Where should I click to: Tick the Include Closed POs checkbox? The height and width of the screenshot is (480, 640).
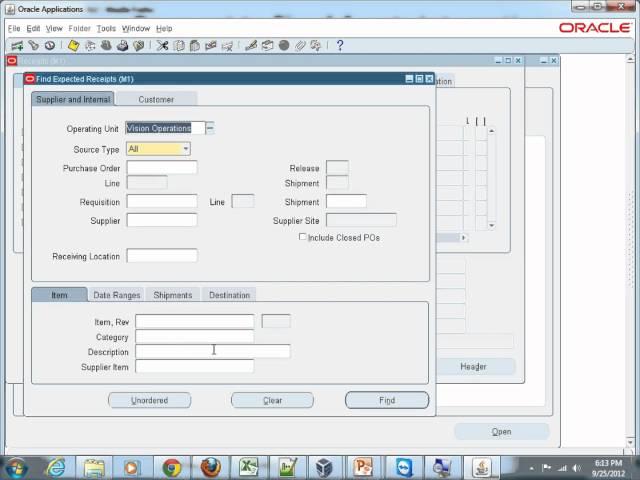click(x=302, y=237)
